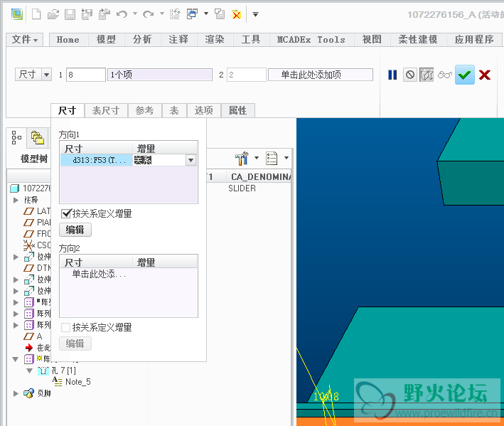This screenshot has height=426, width=504.
Task: Click the LAT datum plane icon in the tree
Action: 28,211
